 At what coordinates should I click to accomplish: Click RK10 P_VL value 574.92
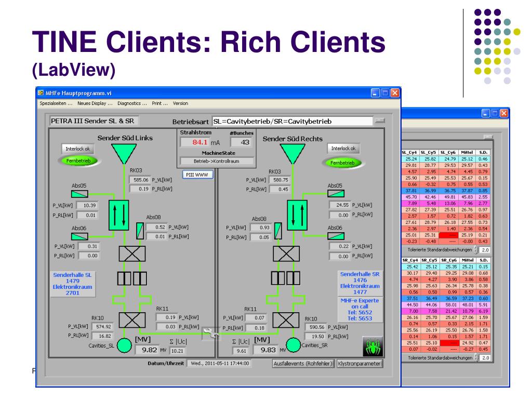(x=102, y=326)
